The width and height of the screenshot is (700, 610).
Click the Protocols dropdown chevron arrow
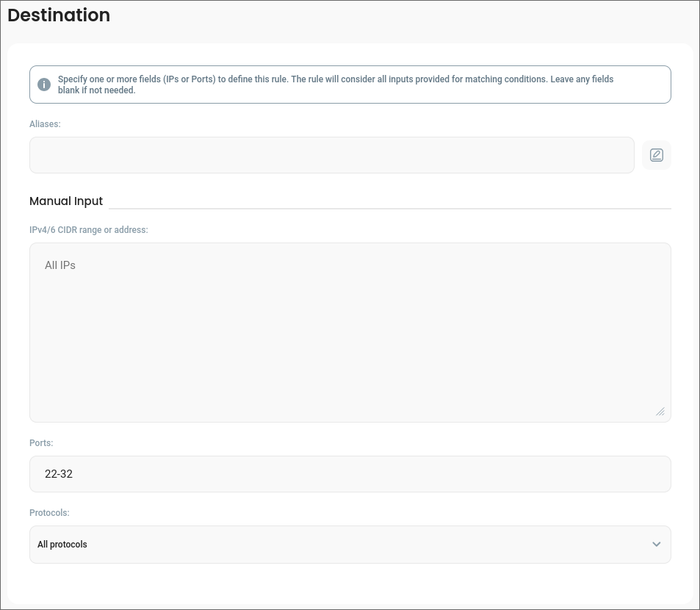coord(656,545)
